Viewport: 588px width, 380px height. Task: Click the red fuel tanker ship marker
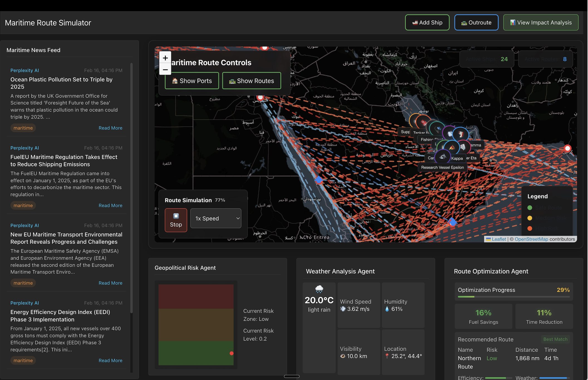pyautogui.click(x=423, y=122)
